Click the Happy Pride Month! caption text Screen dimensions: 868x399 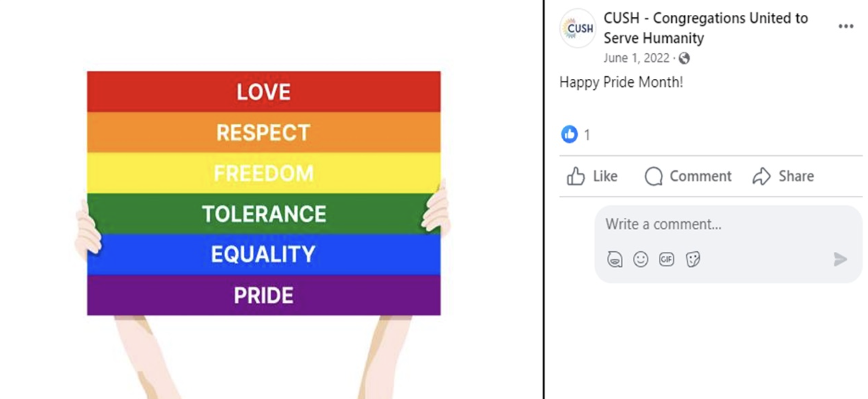click(x=621, y=83)
